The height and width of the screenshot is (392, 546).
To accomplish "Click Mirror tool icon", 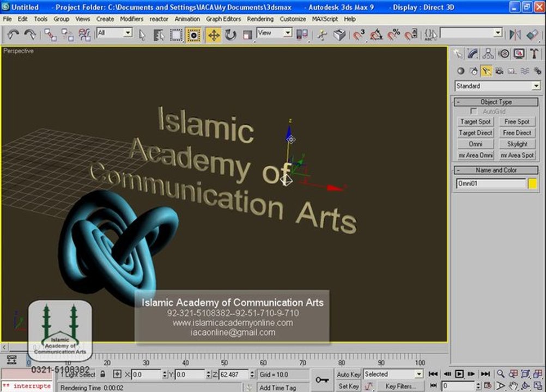I will tap(515, 35).
